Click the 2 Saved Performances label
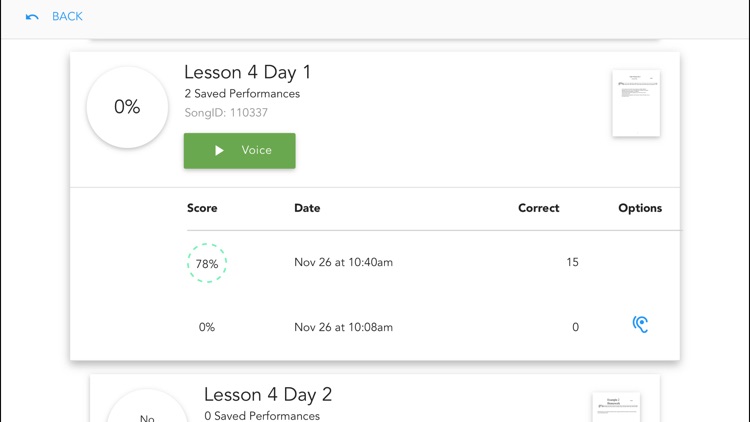The image size is (750, 422). pyautogui.click(x=242, y=94)
